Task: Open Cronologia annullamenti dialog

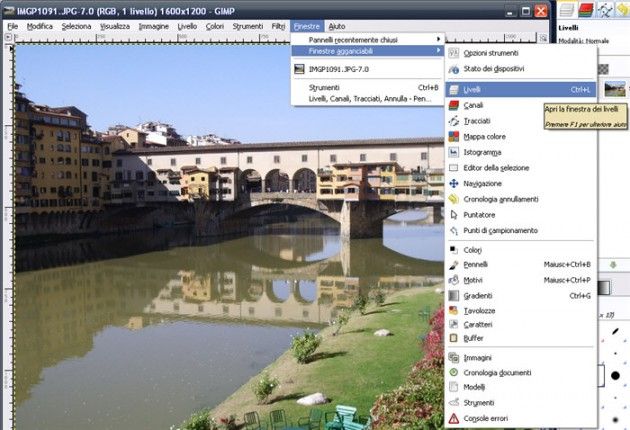Action: point(521,199)
